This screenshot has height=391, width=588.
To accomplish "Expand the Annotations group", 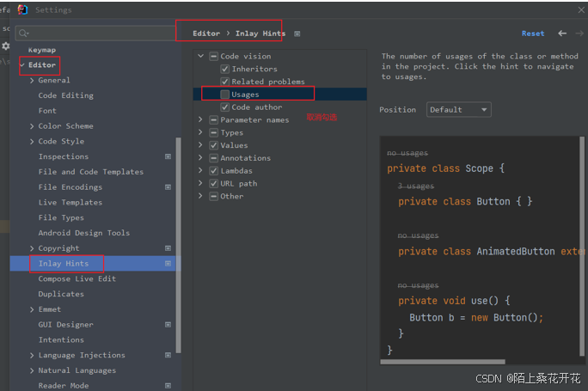I will pyautogui.click(x=200, y=158).
